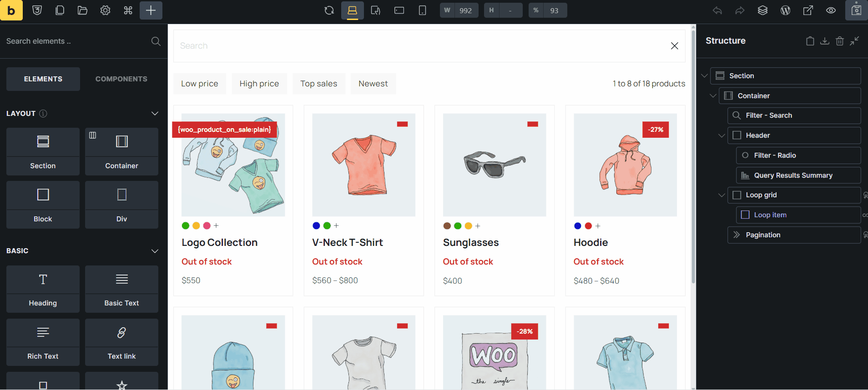
Task: Click the undo arrow icon
Action: [717, 10]
